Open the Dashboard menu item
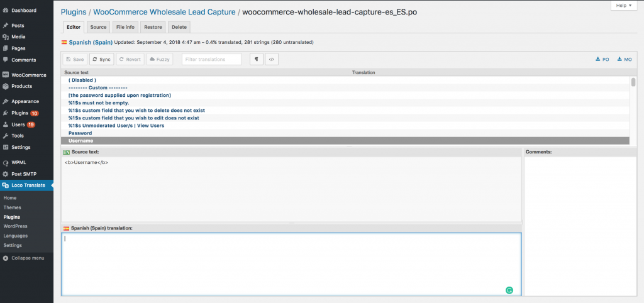 pyautogui.click(x=24, y=11)
